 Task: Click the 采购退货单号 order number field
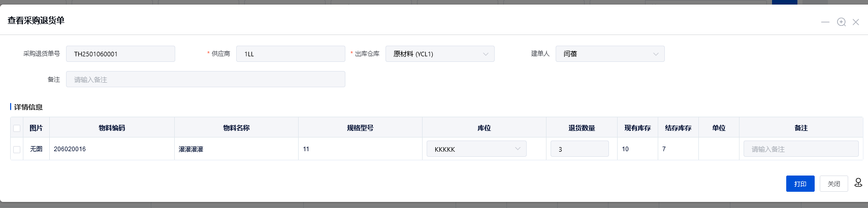point(120,54)
